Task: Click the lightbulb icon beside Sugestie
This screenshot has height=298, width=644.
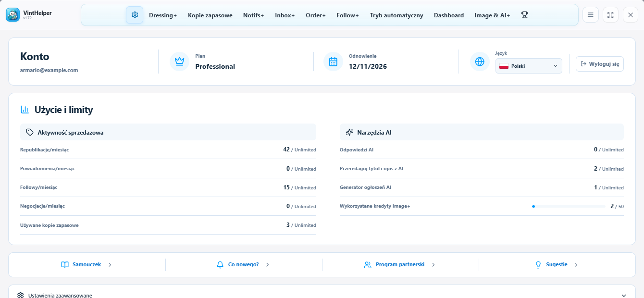Action: click(539, 265)
